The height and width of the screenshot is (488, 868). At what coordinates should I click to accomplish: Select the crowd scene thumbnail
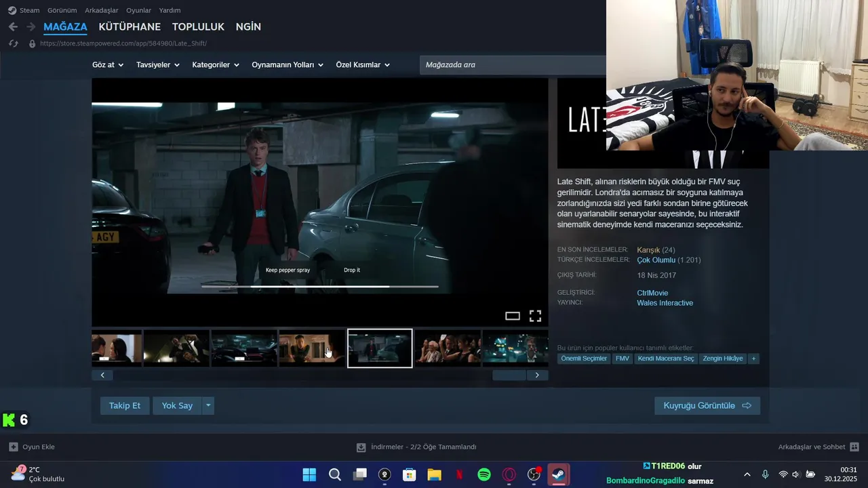448,348
